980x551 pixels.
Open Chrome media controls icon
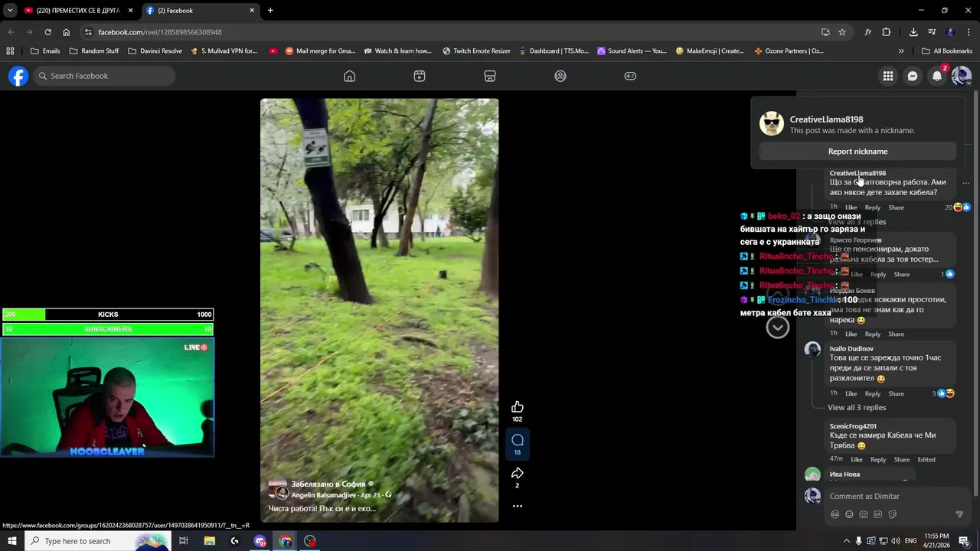[x=932, y=32]
